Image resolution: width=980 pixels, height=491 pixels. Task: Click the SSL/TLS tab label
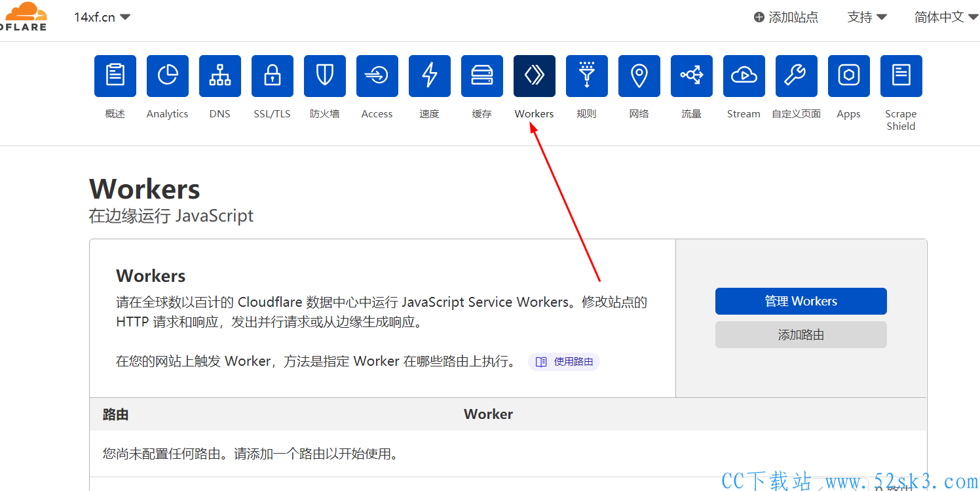click(x=273, y=114)
